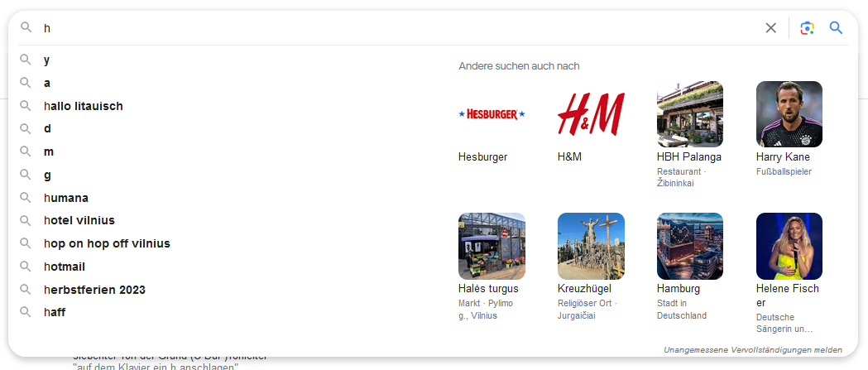Choose "hop on hop off vilnius"

pos(107,243)
